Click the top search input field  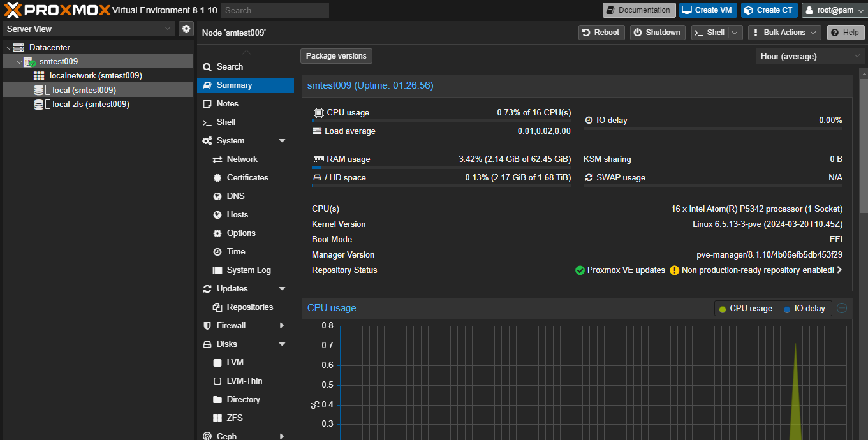275,10
